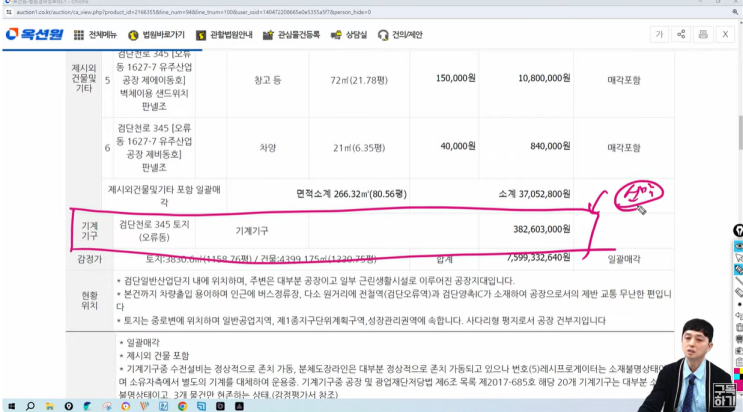
Task: Open the blue notepad app in taskbar
Action: coord(163,406)
